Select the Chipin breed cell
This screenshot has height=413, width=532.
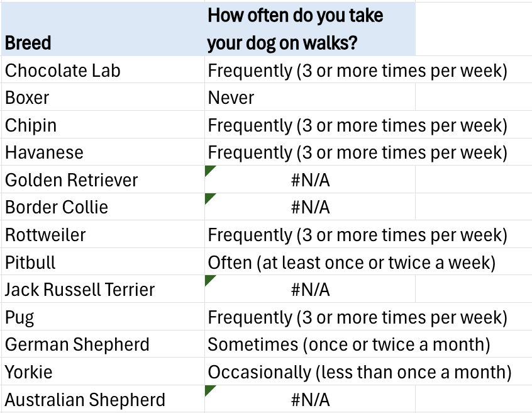(x=103, y=125)
